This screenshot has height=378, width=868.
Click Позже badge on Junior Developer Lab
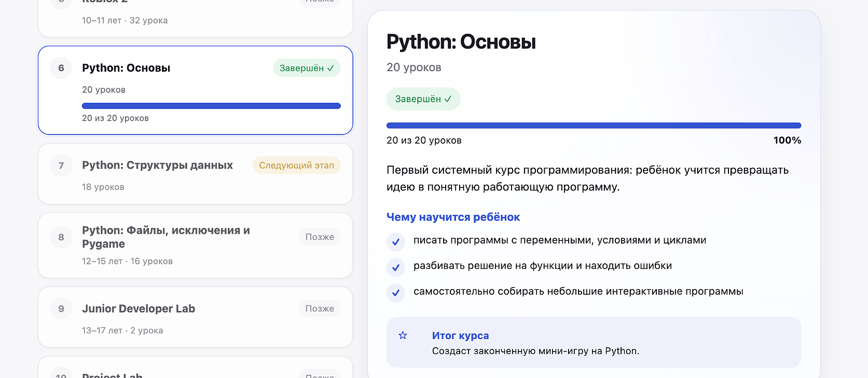click(x=320, y=308)
